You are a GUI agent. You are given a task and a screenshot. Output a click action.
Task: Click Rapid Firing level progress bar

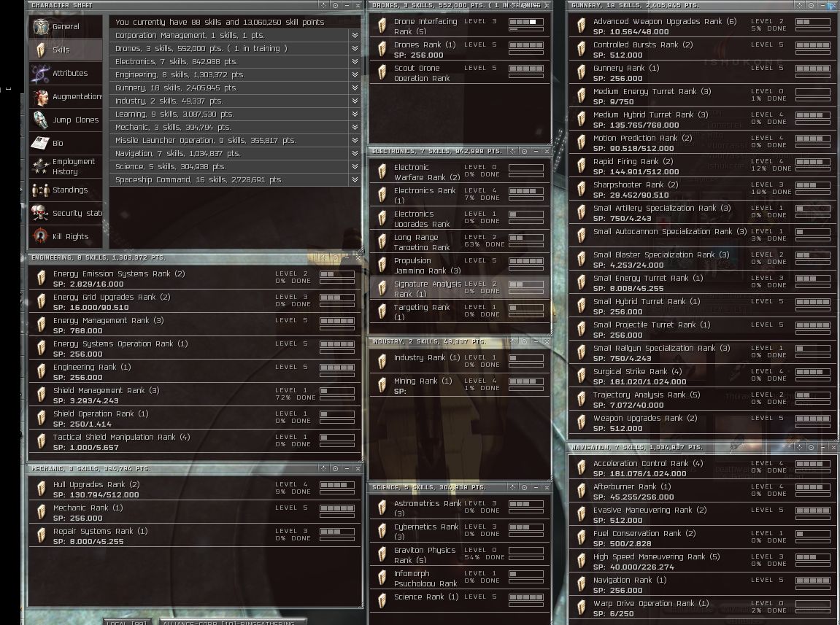(813, 162)
